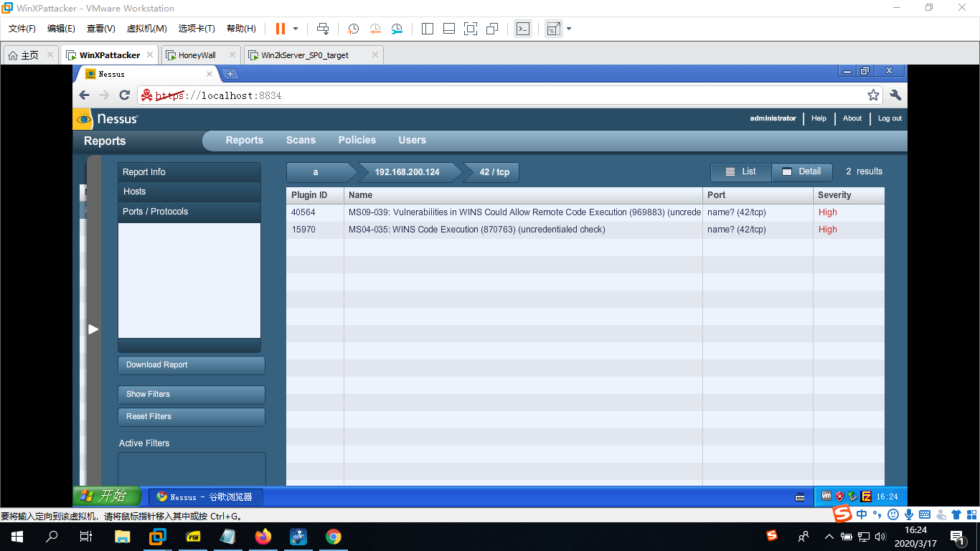Select Hosts in left panel

coord(189,192)
